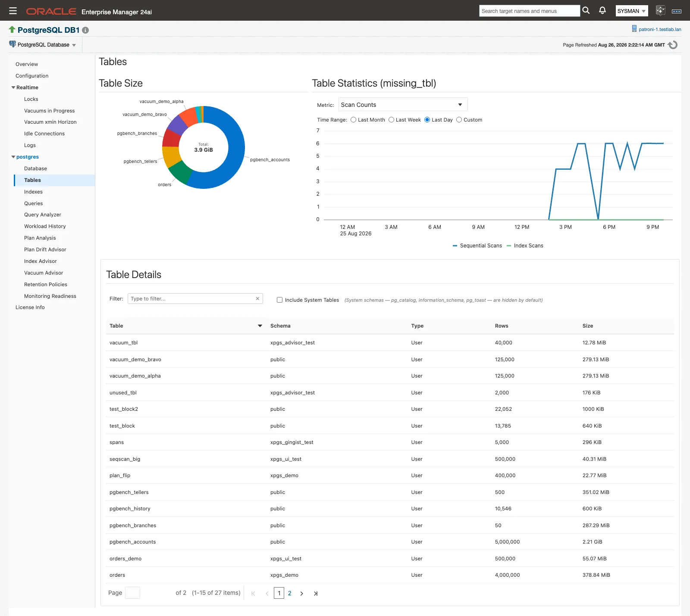Click the green up-status arrow icon
The width and height of the screenshot is (690, 616).
point(12,29)
